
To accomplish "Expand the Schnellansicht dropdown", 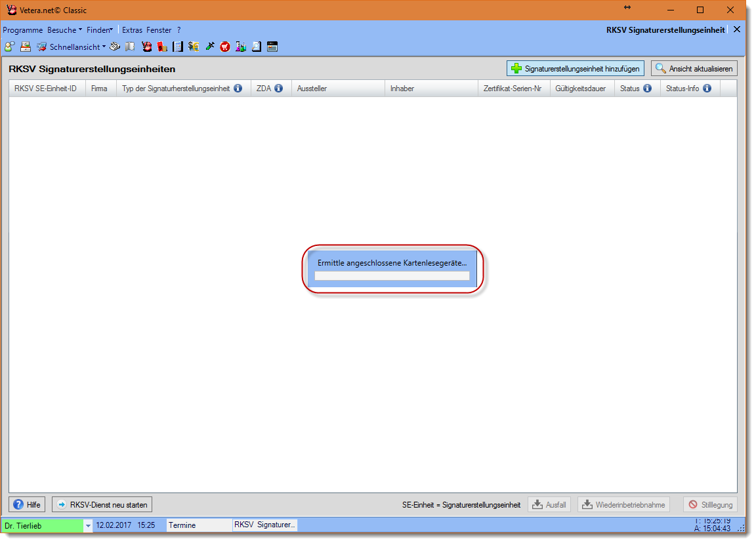I will [104, 47].
